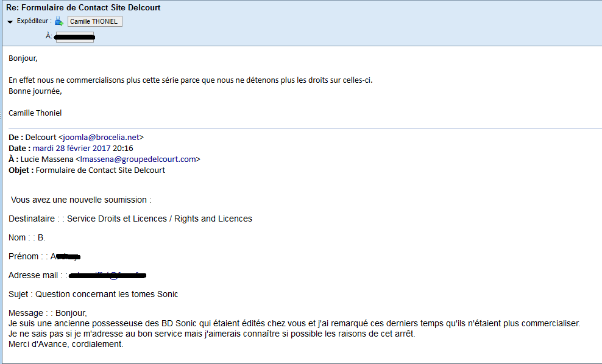Click the Sujet line about tomes Sonic
Screen dimensions: 602x364
point(93,294)
